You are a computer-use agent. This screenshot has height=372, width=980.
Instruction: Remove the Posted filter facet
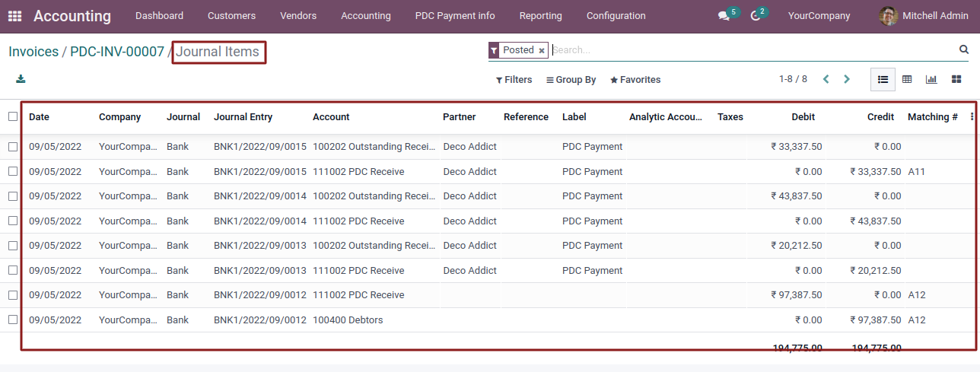click(542, 50)
